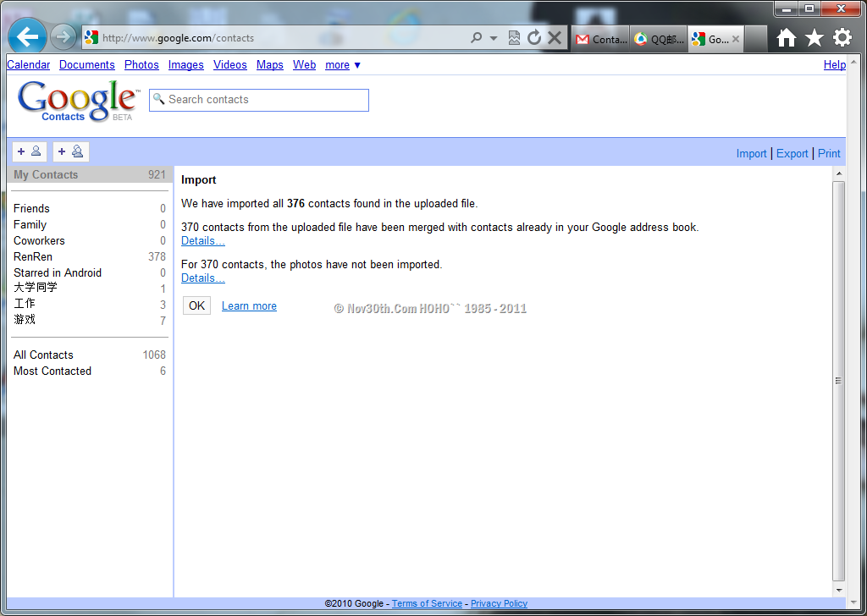Select the Starred in Android group
The image size is (867, 616).
coord(90,272)
